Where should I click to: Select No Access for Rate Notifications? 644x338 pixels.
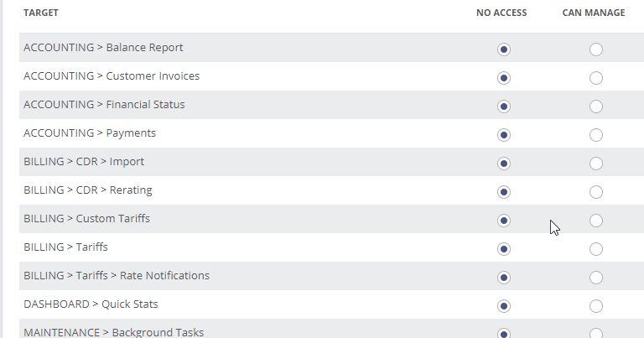coord(503,278)
